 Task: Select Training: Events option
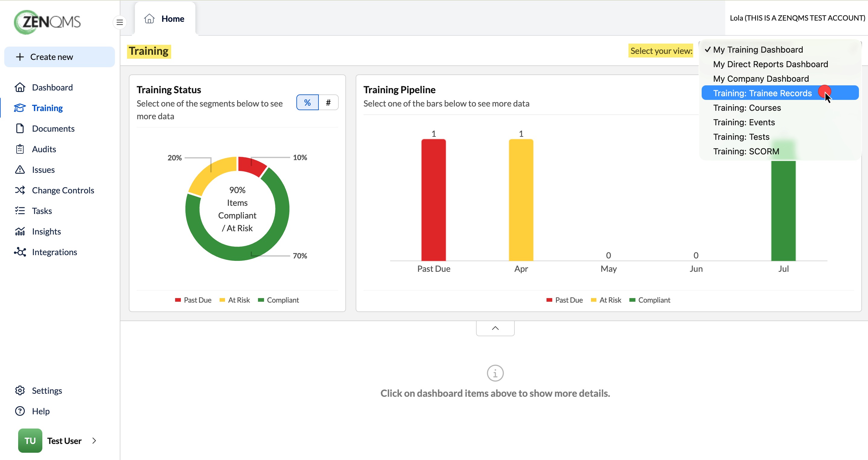click(780, 122)
